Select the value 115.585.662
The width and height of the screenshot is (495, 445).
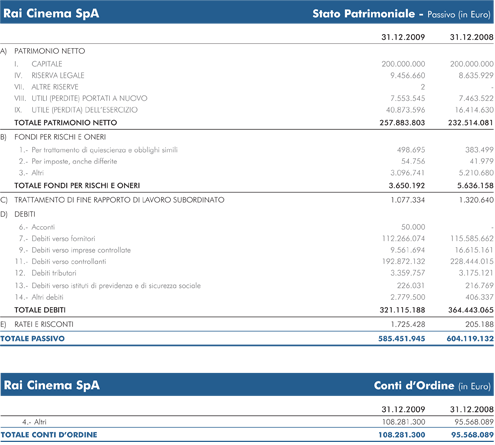coord(472,239)
